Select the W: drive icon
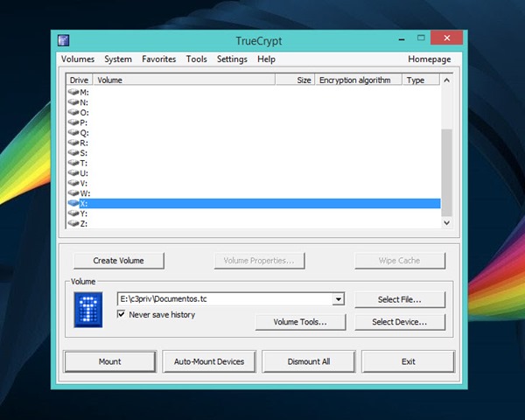Image resolution: width=525 pixels, height=420 pixels. pyautogui.click(x=73, y=192)
